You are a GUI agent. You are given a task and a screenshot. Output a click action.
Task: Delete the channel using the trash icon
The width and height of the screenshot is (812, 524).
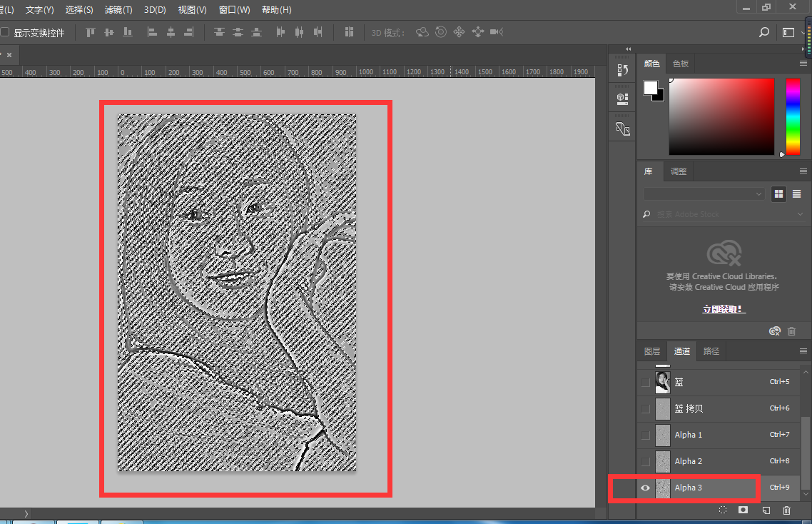point(786,510)
